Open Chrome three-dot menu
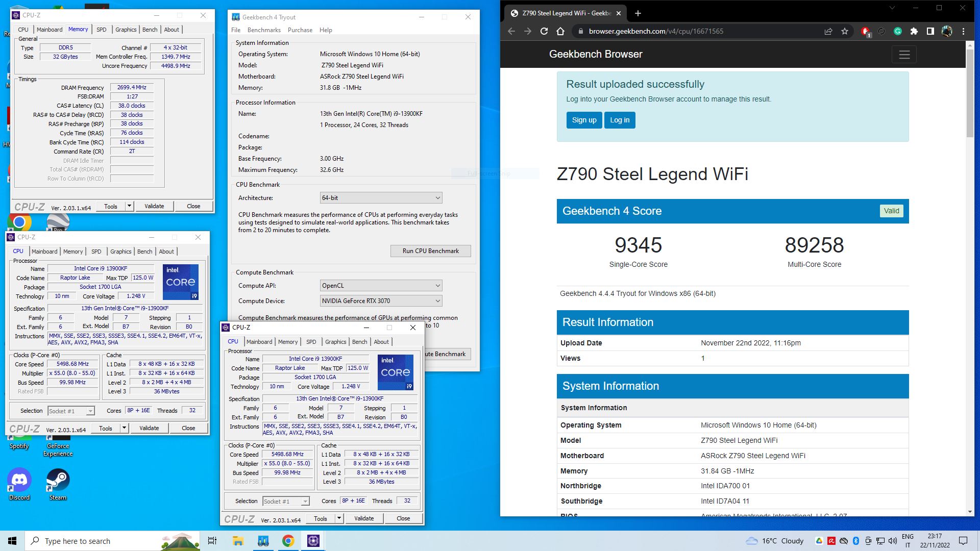Screen dimensions: 980x551 [x=964, y=31]
